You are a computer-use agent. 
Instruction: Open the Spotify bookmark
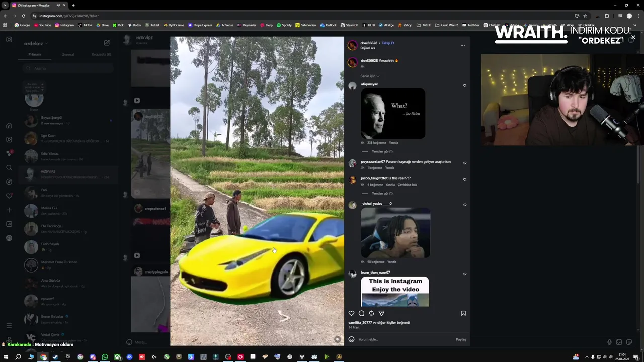coord(284,25)
